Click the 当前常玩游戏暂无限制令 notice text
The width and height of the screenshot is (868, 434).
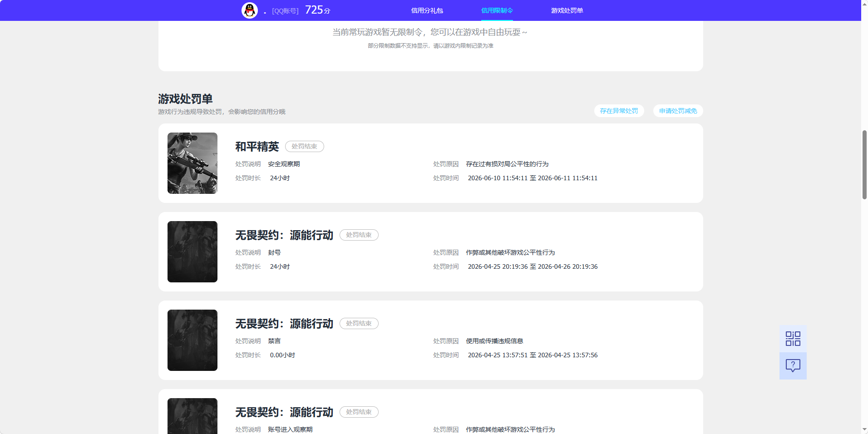430,32
